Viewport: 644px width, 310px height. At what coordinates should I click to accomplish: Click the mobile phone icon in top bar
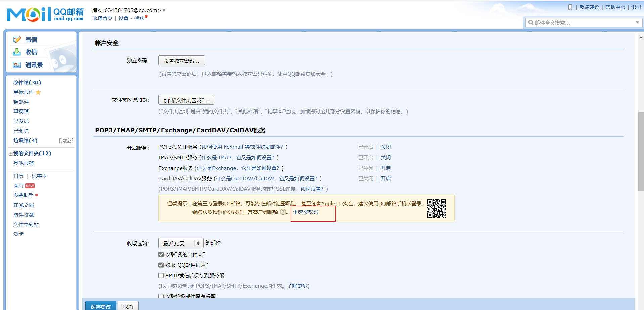[570, 7]
